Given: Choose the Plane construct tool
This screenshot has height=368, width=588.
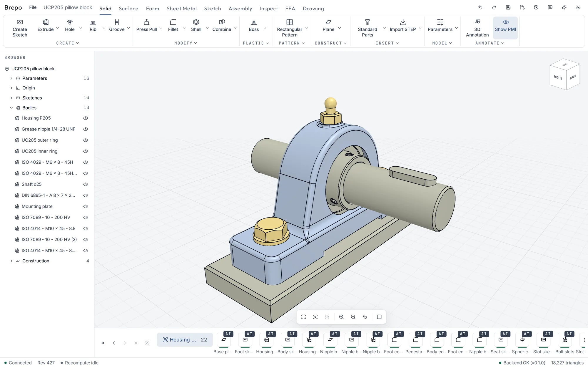Looking at the screenshot, I should pos(328,26).
